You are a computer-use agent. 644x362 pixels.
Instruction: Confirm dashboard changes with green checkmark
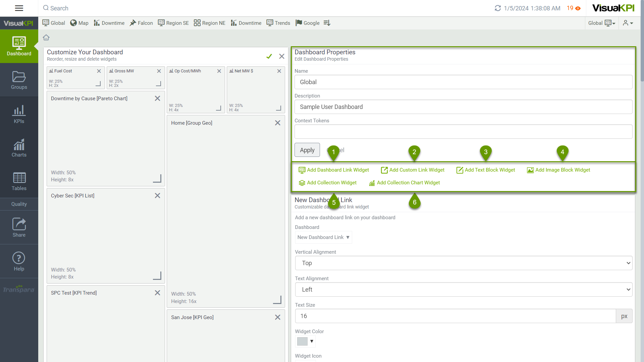(x=269, y=56)
